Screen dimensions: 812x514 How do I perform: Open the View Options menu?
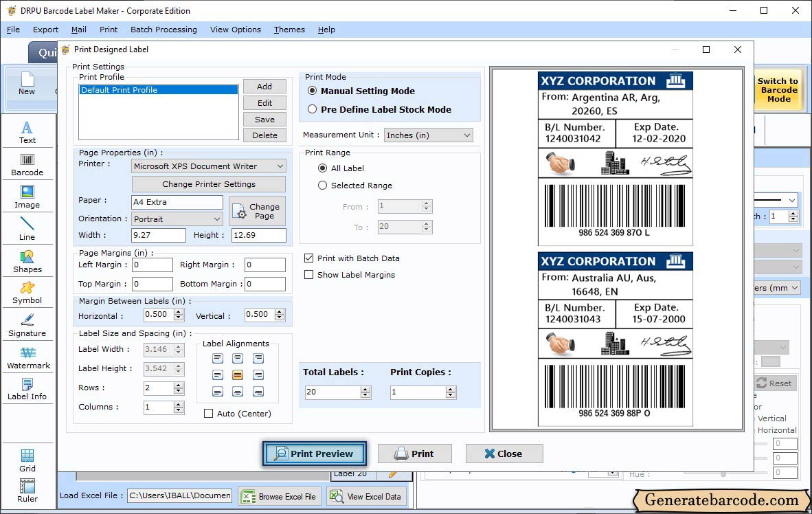pyautogui.click(x=236, y=30)
